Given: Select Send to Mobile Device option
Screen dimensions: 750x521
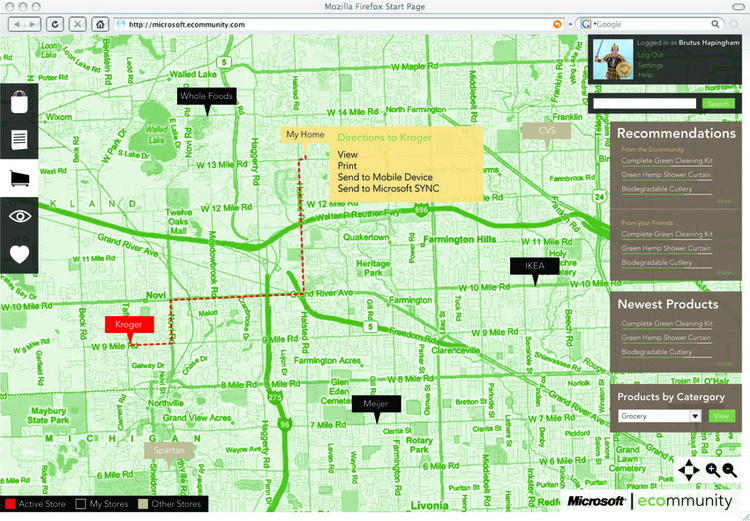Looking at the screenshot, I should point(384,177).
